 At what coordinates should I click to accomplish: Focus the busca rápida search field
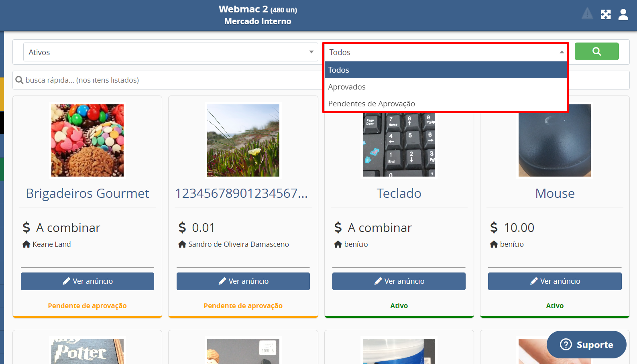pyautogui.click(x=169, y=80)
